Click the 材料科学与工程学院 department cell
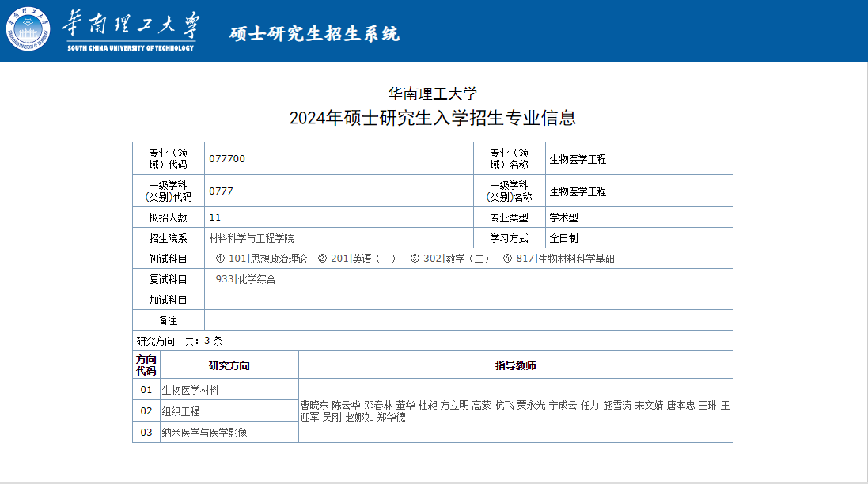Viewport: 868px width, 484px height. pos(339,238)
